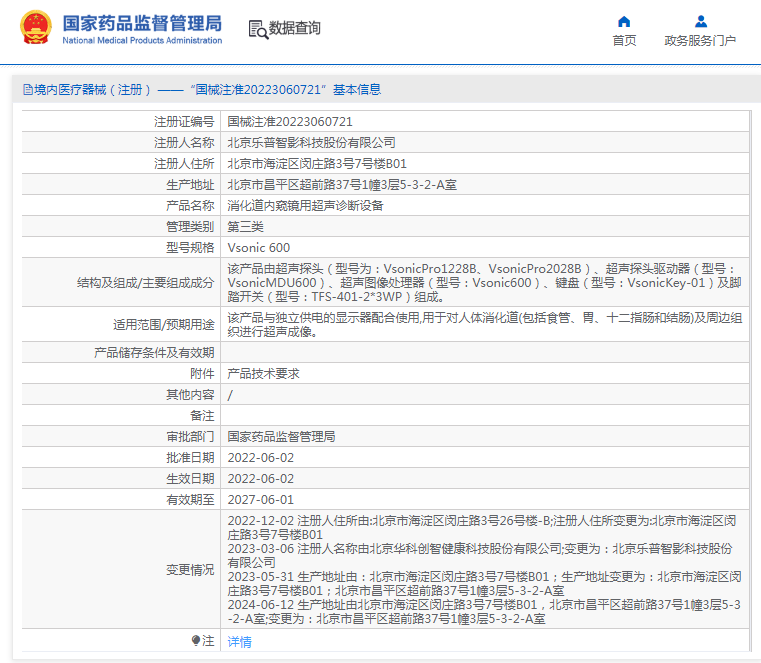This screenshot has height=663, width=761.
Task: Select product name 消化道内窥镜用超声诊断设备
Action: point(305,206)
